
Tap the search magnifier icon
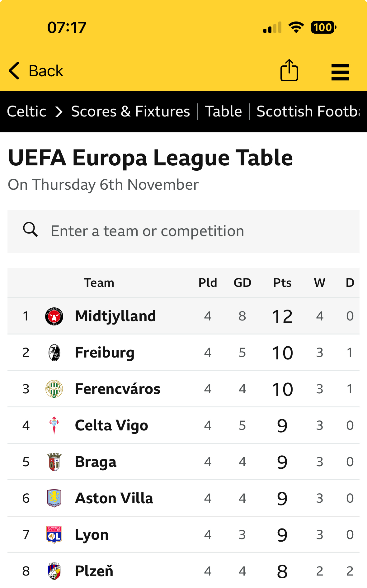point(30,230)
